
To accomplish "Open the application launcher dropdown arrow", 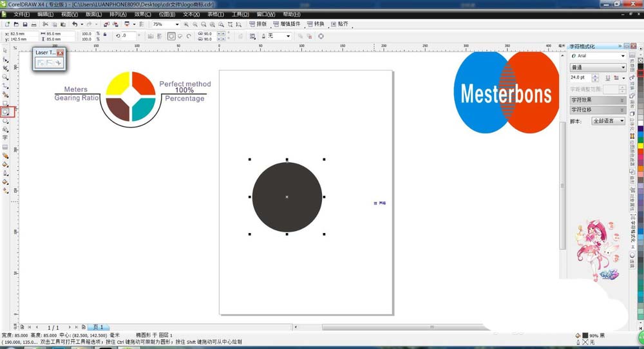I will tap(135, 24).
